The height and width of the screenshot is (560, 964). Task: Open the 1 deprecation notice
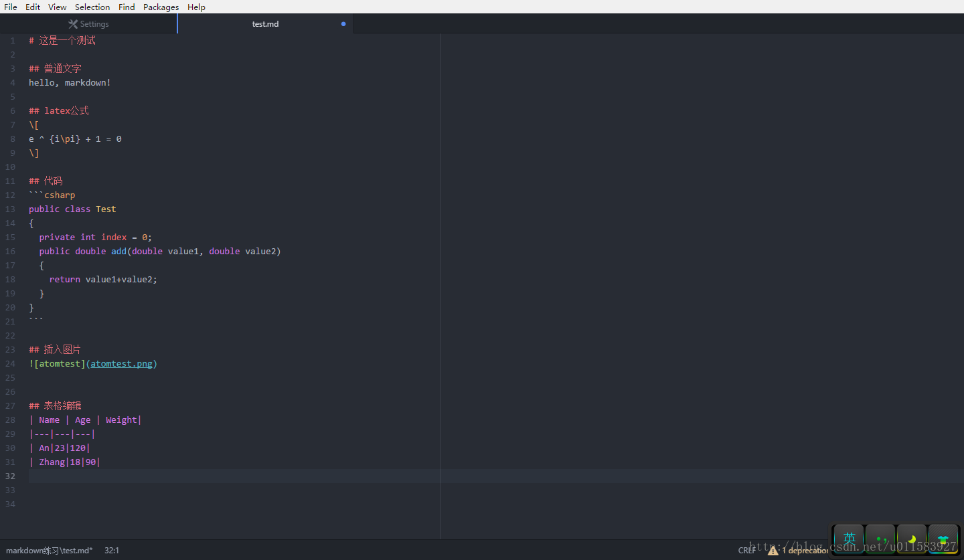pos(805,551)
